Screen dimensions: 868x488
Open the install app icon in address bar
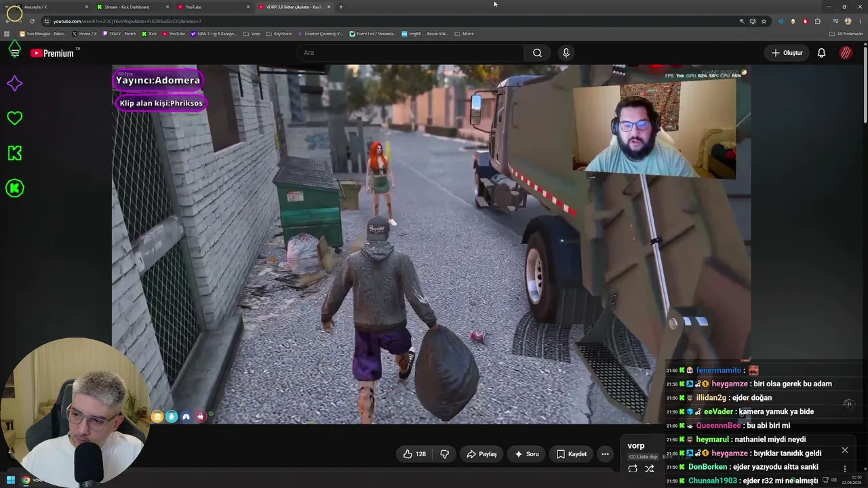(753, 21)
